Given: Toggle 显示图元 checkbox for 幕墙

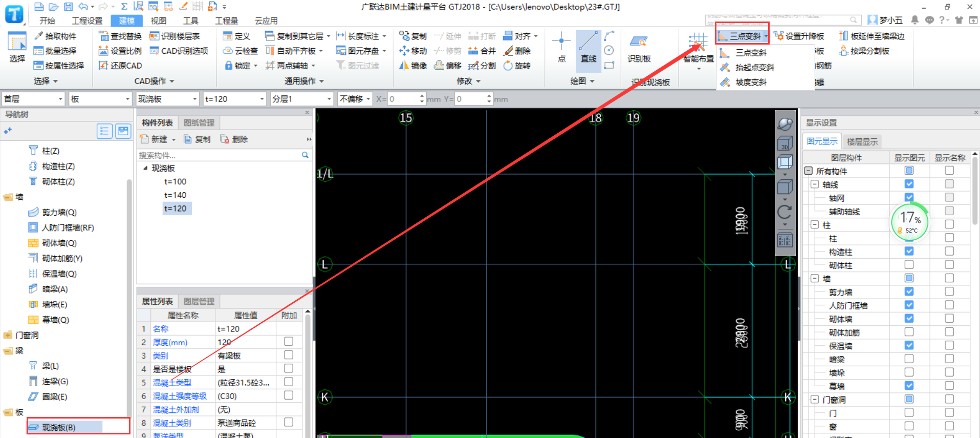Looking at the screenshot, I should pyautogui.click(x=909, y=385).
